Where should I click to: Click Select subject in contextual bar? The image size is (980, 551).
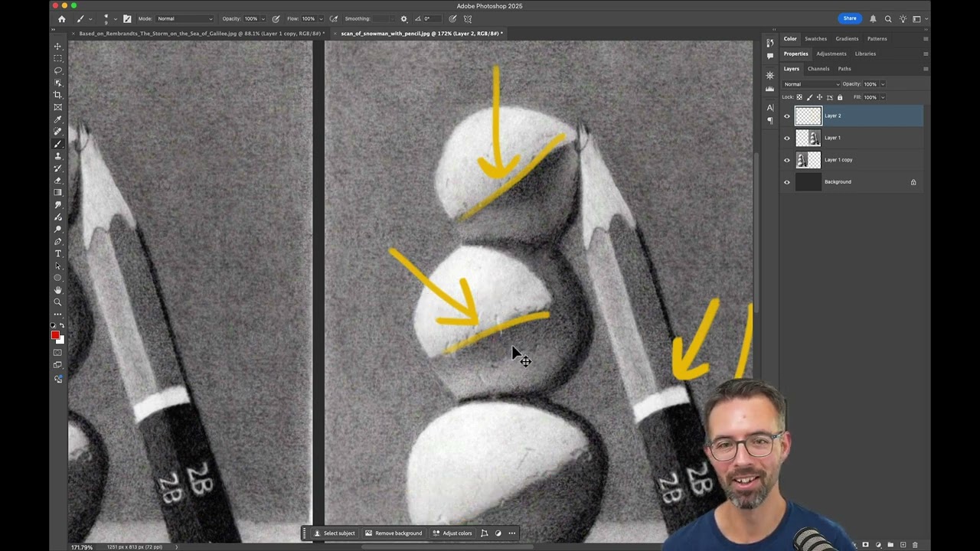[335, 533]
